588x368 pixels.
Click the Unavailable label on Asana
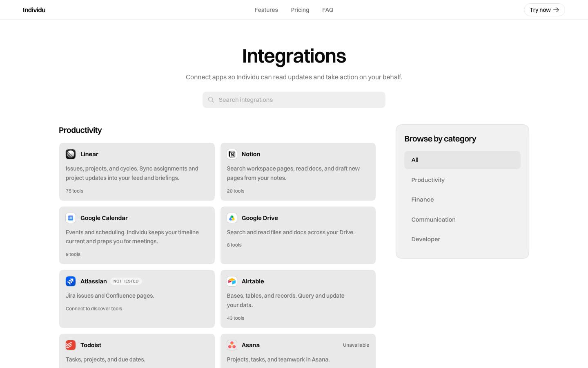(356, 345)
